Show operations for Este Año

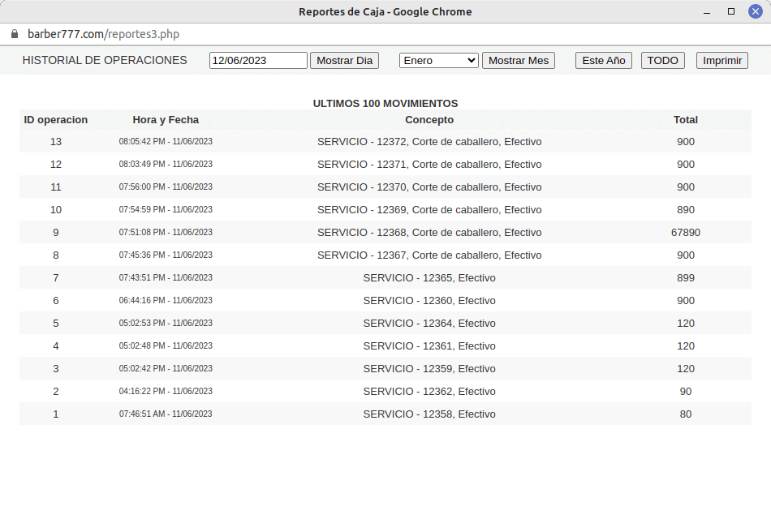pos(603,61)
